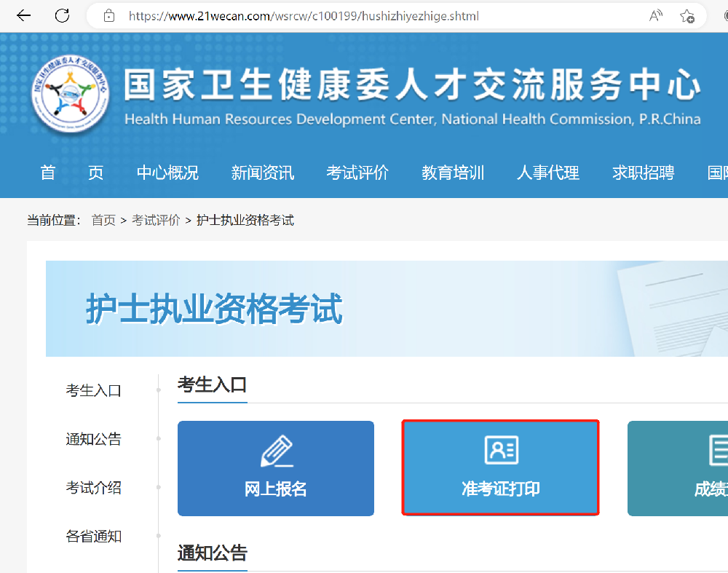Add page to favorites with star icon
728x573 pixels.
(x=687, y=16)
